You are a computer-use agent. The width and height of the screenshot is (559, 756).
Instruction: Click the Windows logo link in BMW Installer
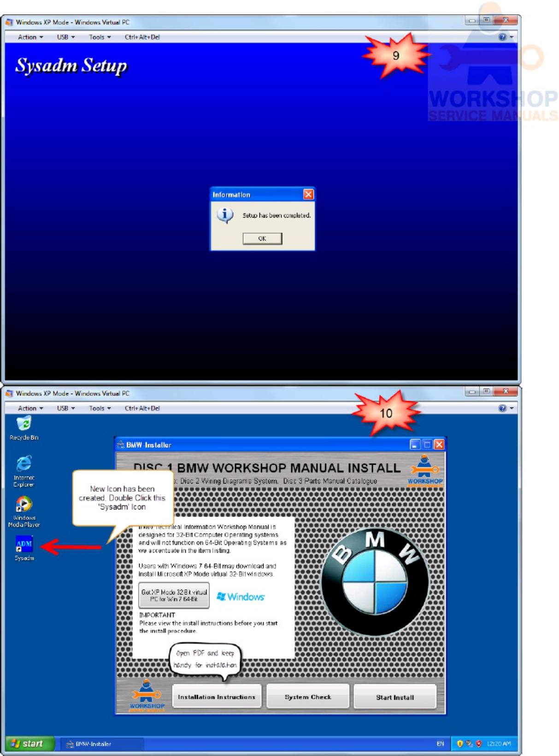click(x=241, y=597)
